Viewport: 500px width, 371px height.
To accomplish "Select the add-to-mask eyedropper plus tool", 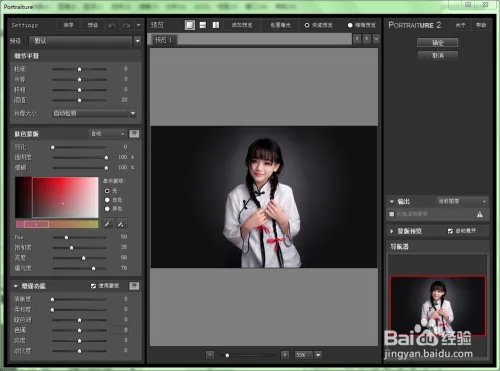I will coord(121,224).
